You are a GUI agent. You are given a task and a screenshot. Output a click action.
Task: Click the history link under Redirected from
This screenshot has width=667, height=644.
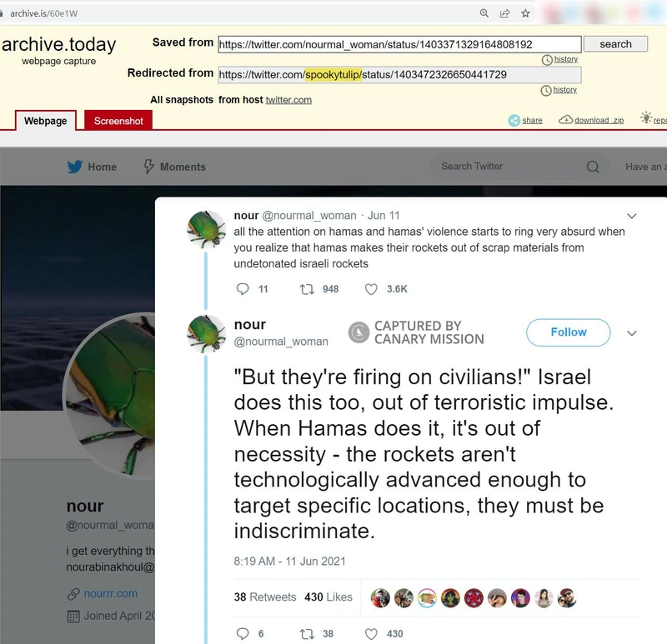[565, 90]
